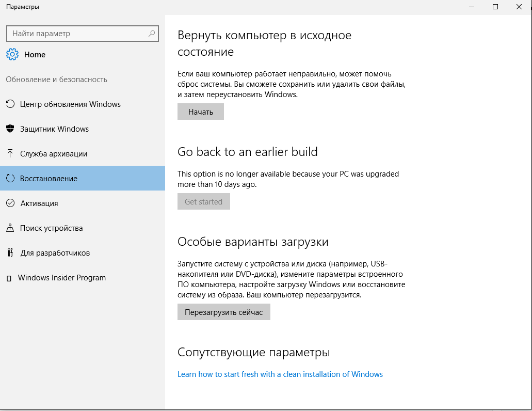Image resolution: width=532 pixels, height=411 pixels.
Task: Open Центр обновления Windows section
Action: pyautogui.click(x=83, y=104)
